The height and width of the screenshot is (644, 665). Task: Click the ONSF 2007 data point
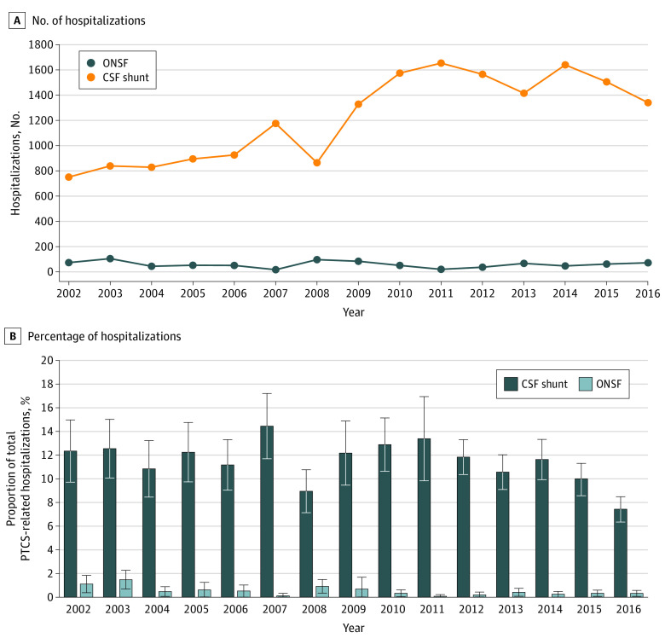click(x=275, y=270)
